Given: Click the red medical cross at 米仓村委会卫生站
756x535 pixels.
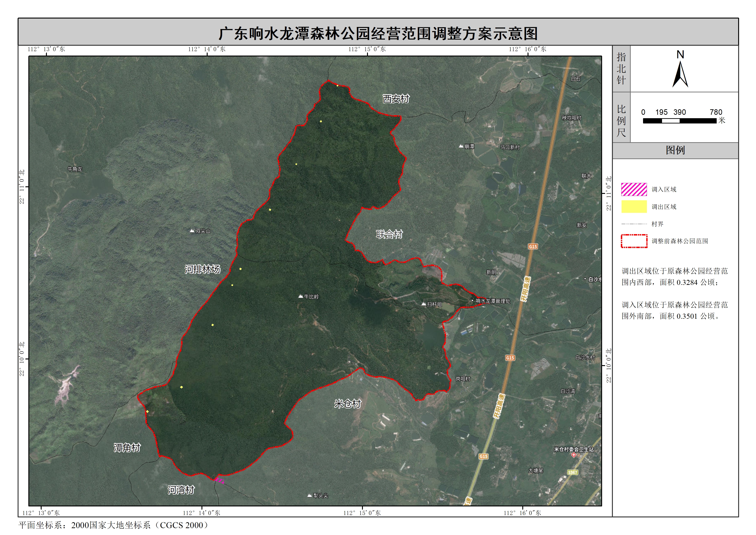Looking at the screenshot, I should coord(574,455).
